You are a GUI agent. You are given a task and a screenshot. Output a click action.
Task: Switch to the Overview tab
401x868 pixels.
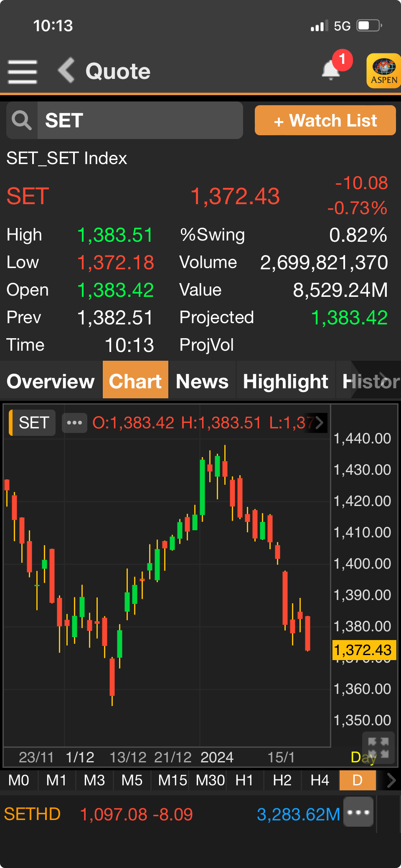(51, 381)
